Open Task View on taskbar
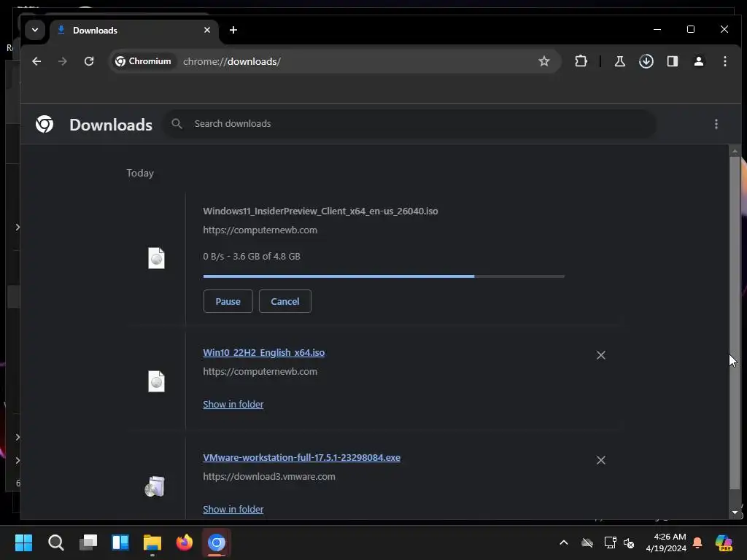Image resolution: width=747 pixels, height=560 pixels. (x=88, y=542)
